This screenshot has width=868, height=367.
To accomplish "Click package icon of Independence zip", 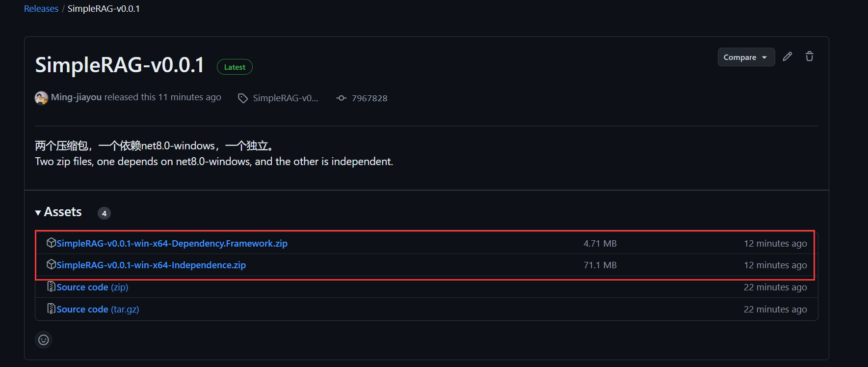I will pos(51,264).
